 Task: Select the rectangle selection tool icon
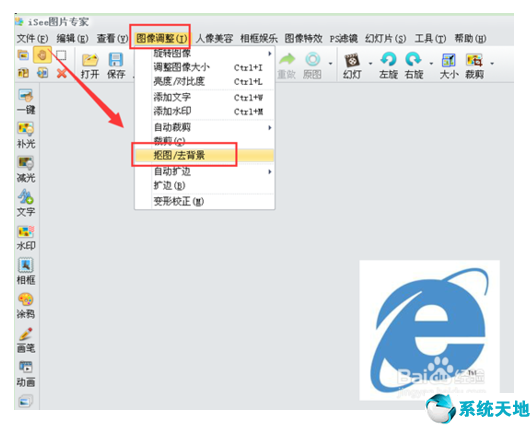61,55
